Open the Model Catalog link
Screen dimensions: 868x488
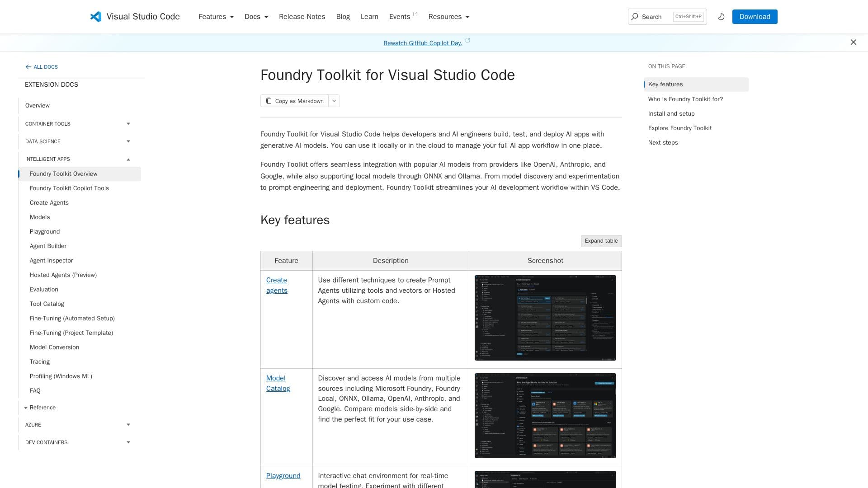278,383
